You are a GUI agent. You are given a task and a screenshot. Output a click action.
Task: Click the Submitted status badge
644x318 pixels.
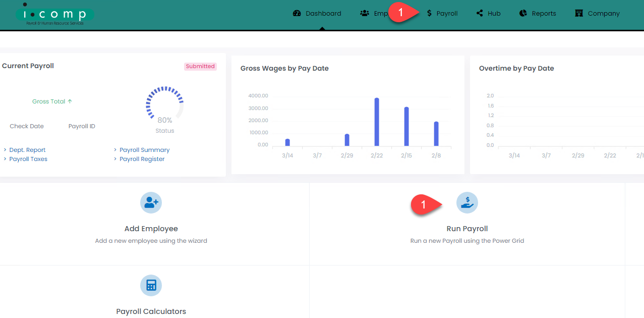tap(200, 66)
